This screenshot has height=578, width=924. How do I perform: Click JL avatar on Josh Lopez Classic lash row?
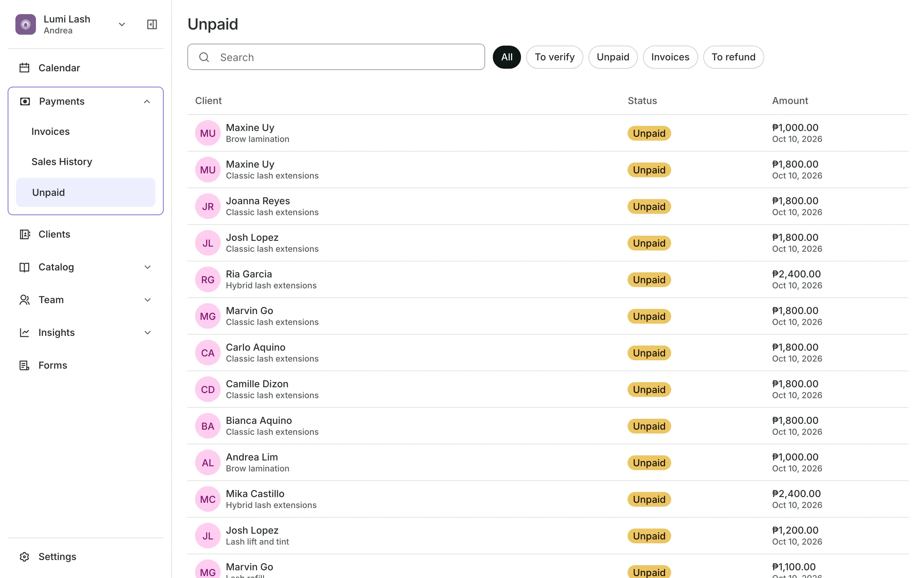[x=208, y=243]
